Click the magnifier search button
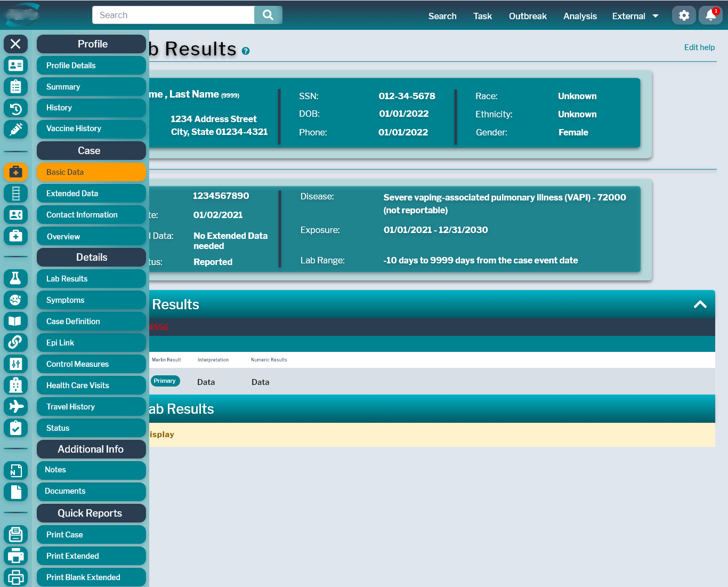Image resolution: width=728 pixels, height=587 pixels. pos(268,15)
